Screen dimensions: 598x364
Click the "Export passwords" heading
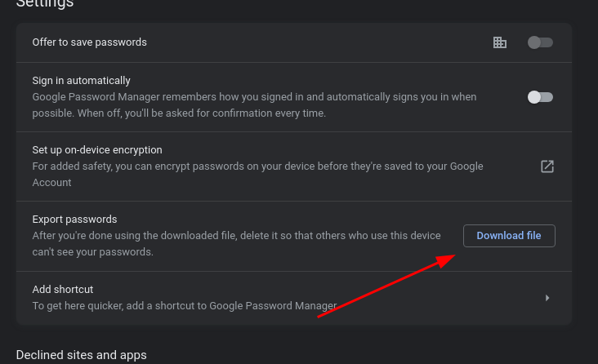[x=75, y=220]
